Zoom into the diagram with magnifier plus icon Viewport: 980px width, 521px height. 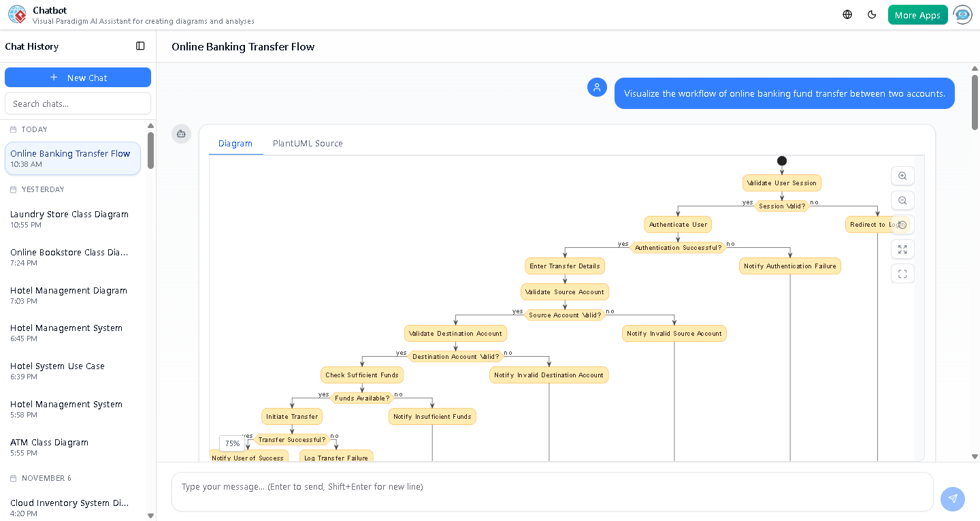[902, 176]
